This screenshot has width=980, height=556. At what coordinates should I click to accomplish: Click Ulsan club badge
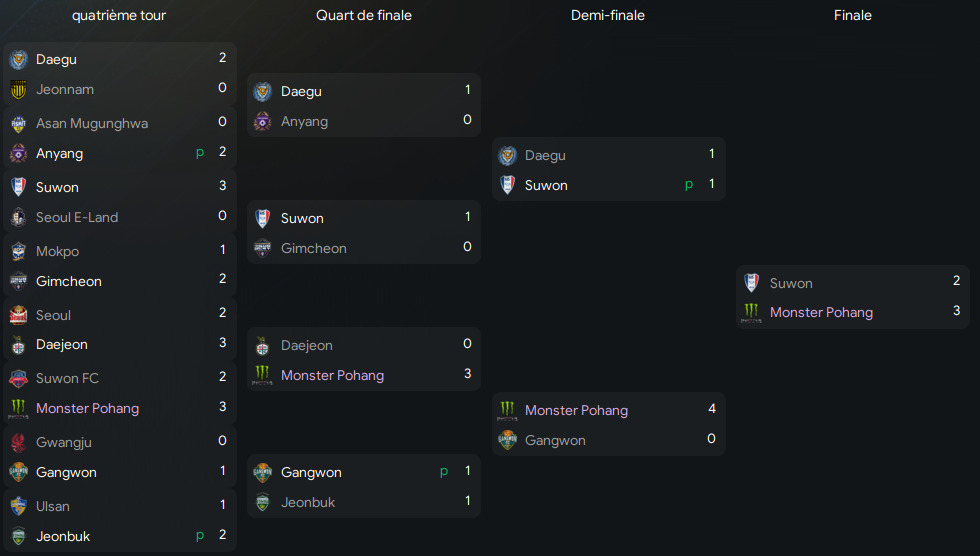18,507
